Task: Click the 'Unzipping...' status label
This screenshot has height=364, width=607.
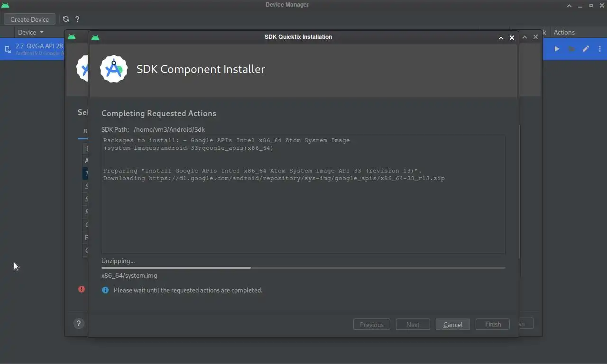Action: click(x=118, y=261)
